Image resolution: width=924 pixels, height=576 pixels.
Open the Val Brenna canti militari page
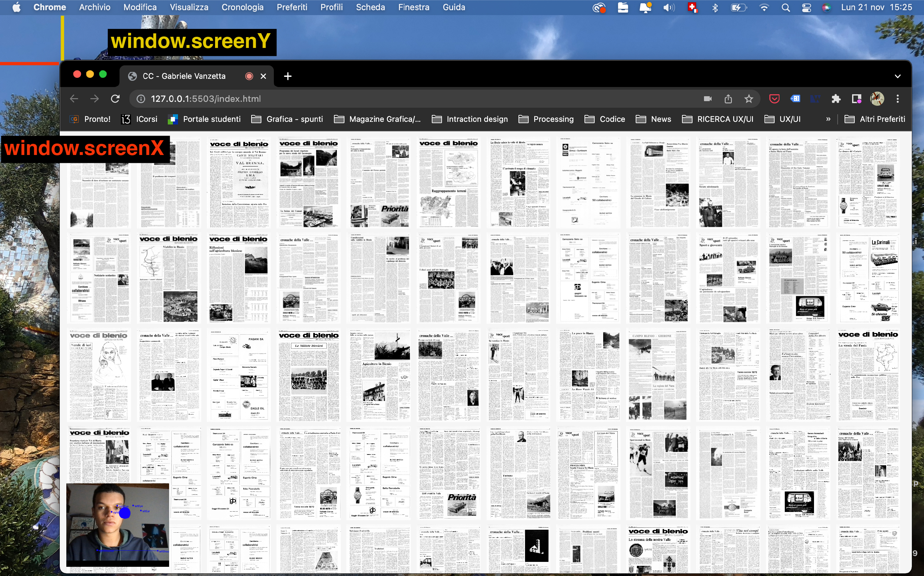(239, 183)
